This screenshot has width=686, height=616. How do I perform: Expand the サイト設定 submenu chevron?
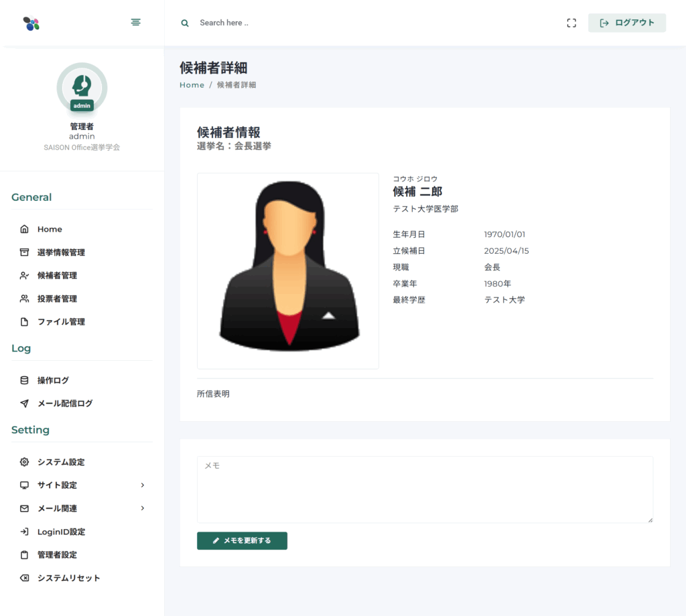[x=143, y=485]
